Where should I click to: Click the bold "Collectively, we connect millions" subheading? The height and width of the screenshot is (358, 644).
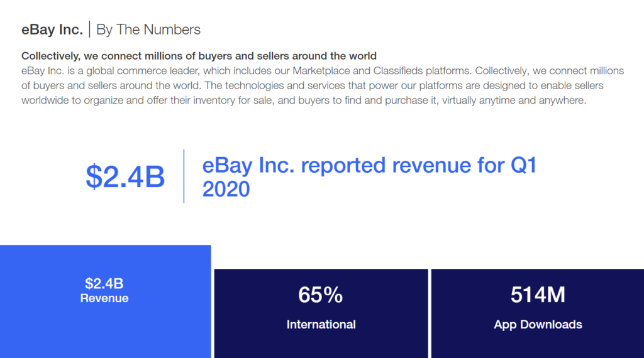[199, 56]
